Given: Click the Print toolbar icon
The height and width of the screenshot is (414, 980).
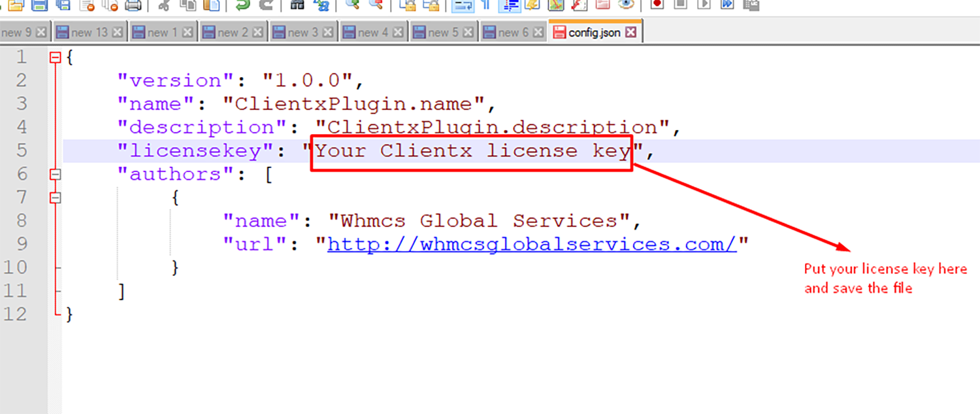Looking at the screenshot, I should pyautogui.click(x=133, y=5).
